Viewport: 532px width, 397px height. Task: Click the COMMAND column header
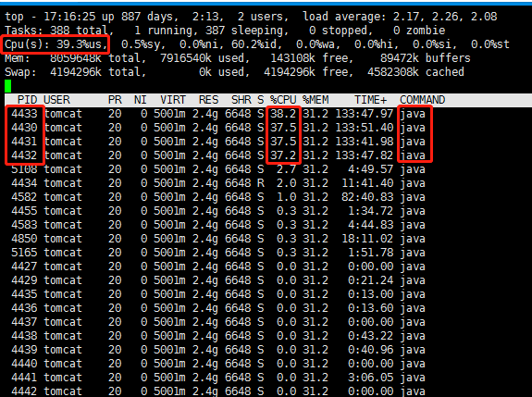423,100
